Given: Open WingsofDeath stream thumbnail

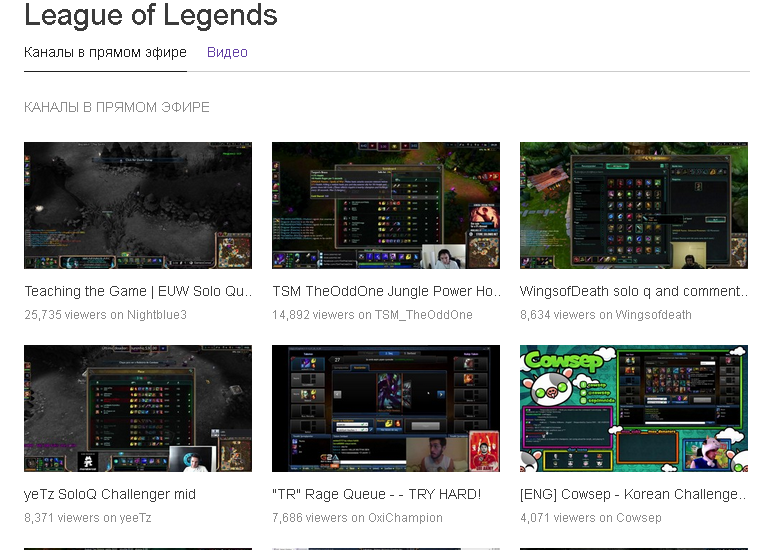Looking at the screenshot, I should pos(634,206).
